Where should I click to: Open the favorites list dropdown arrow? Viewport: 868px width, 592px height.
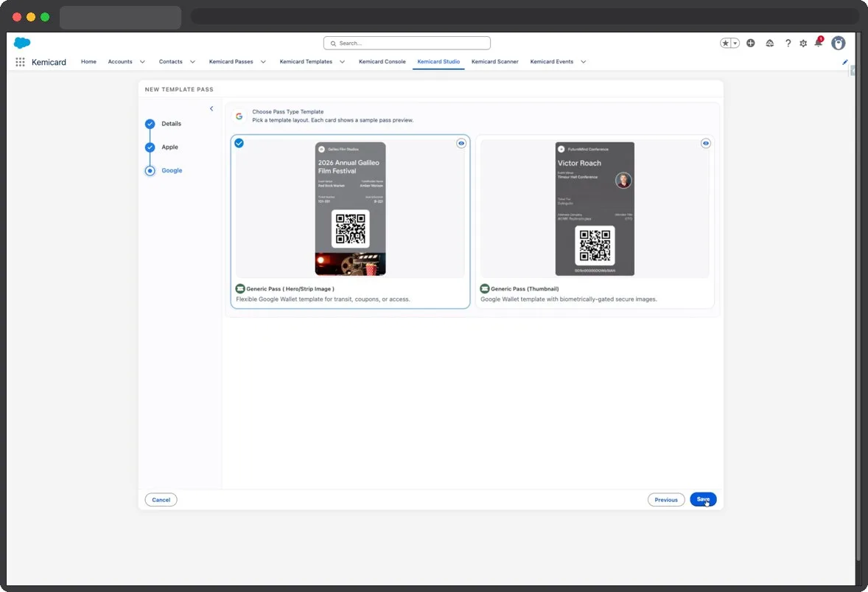pyautogui.click(x=735, y=43)
